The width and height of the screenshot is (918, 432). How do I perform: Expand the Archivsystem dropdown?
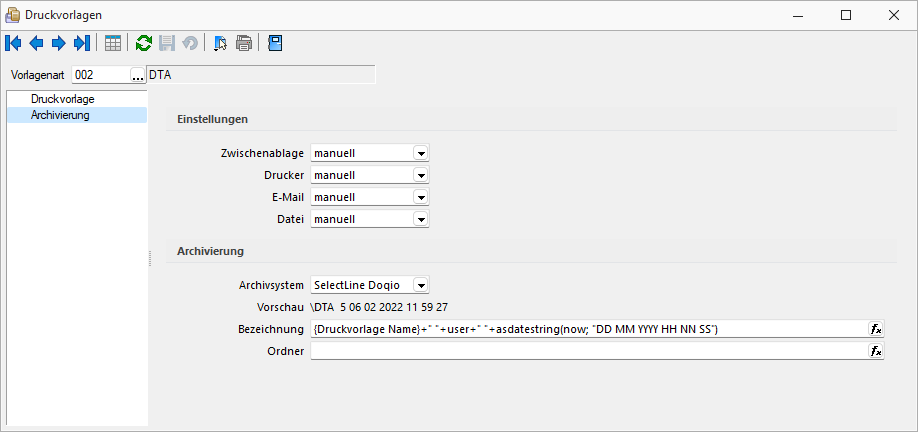coord(420,285)
